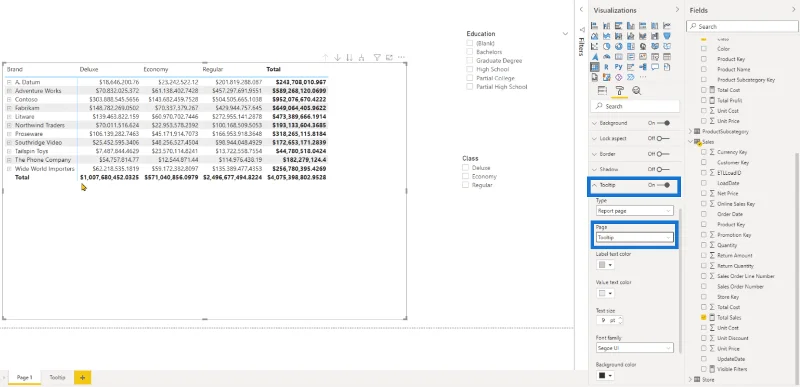The width and height of the screenshot is (800, 387).
Task: Open the tooltip Page dropdown
Action: pos(635,237)
